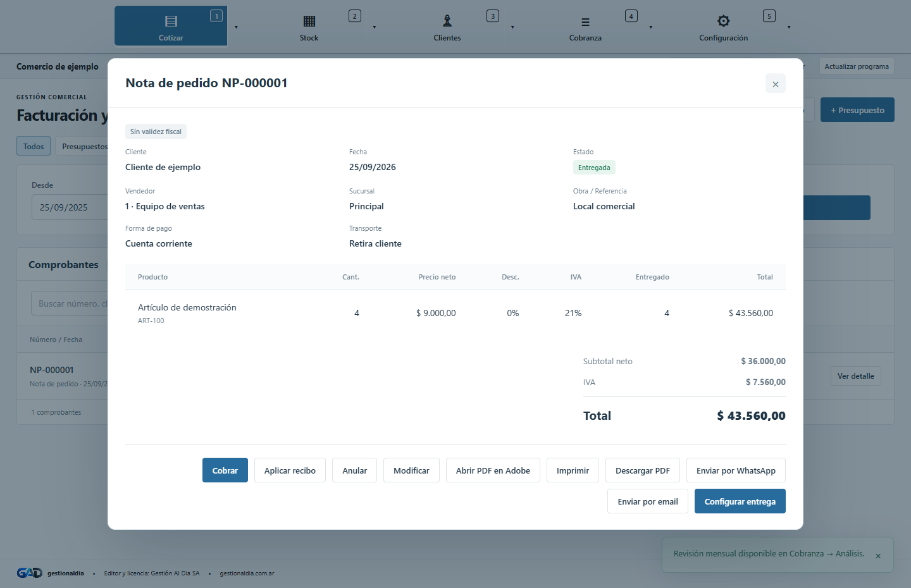Click the IVA $ 7.560,00 value

click(x=765, y=382)
